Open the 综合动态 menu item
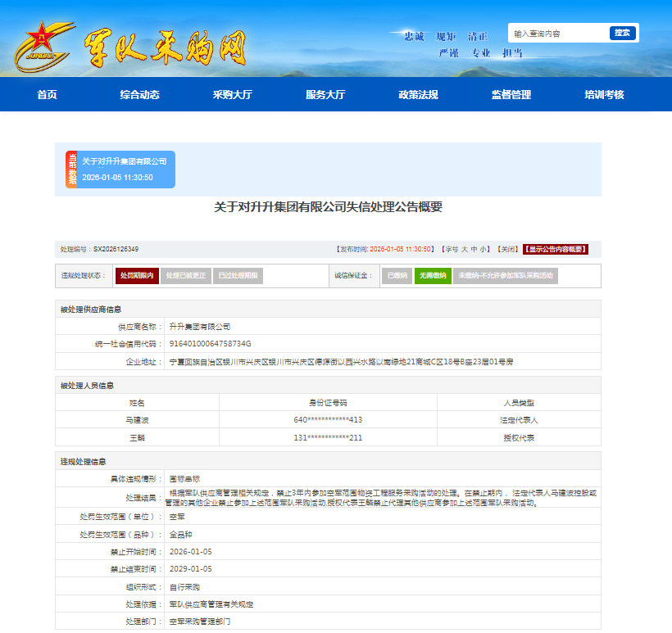The height and width of the screenshot is (633, 672). coord(139,95)
